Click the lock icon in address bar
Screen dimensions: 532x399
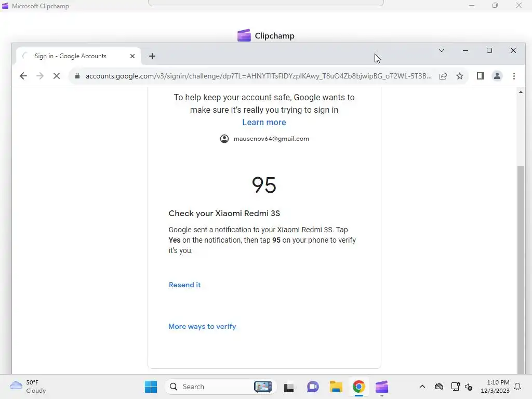click(77, 76)
